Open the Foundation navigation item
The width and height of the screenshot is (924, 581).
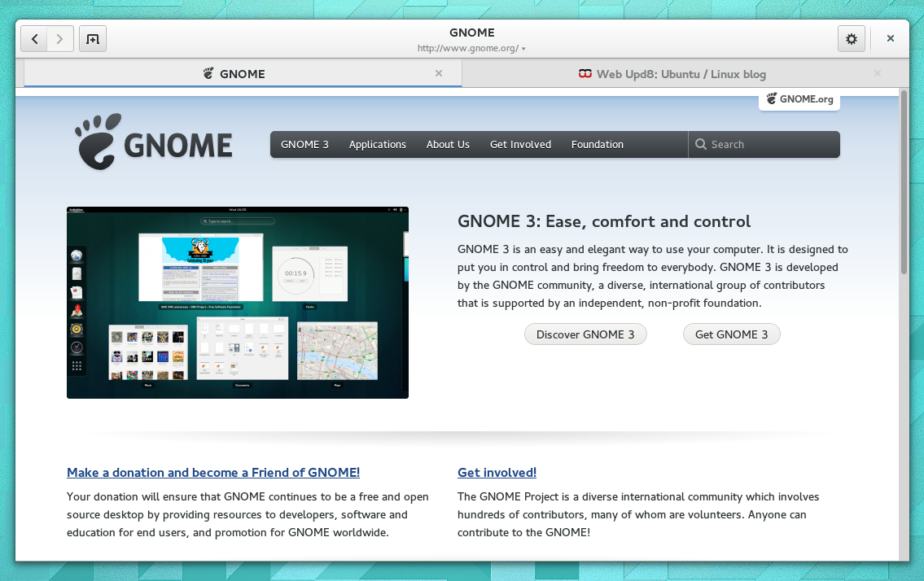pyautogui.click(x=597, y=144)
